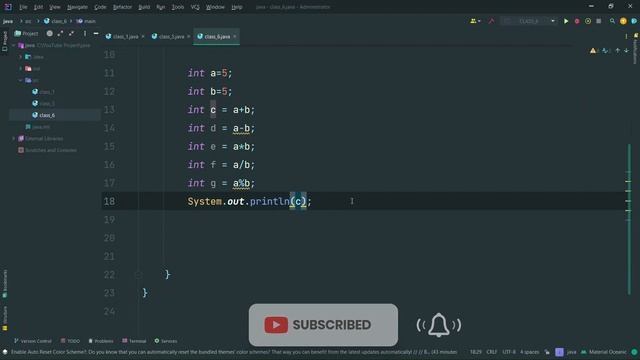Open the Help menu
This screenshot has width=640, height=360.
coord(237,7)
